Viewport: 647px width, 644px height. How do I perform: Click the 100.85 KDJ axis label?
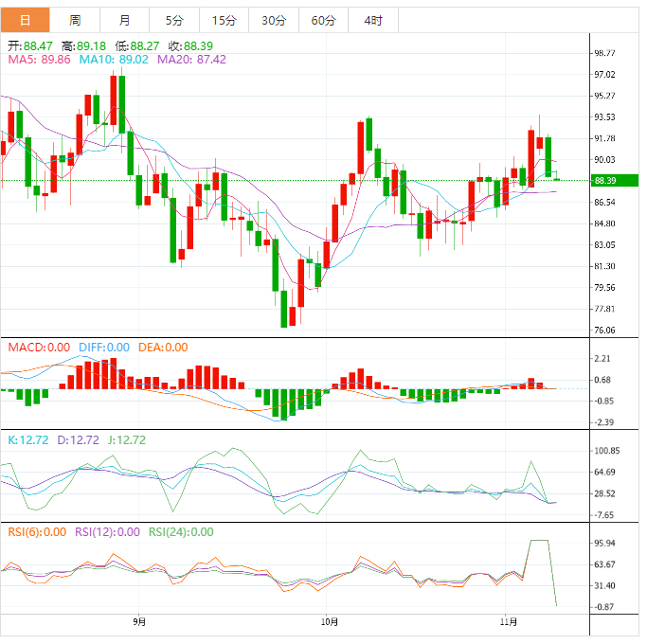pyautogui.click(x=606, y=451)
